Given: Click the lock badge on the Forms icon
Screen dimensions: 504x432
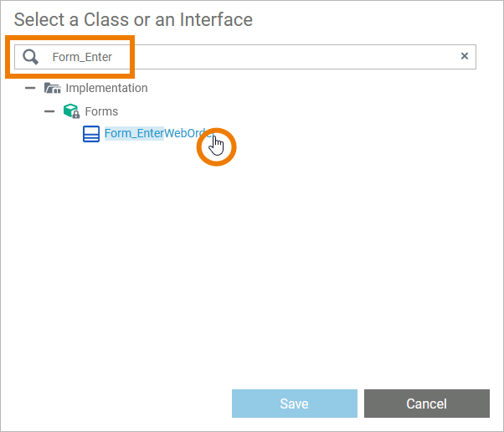Looking at the screenshot, I should pyautogui.click(x=76, y=115).
